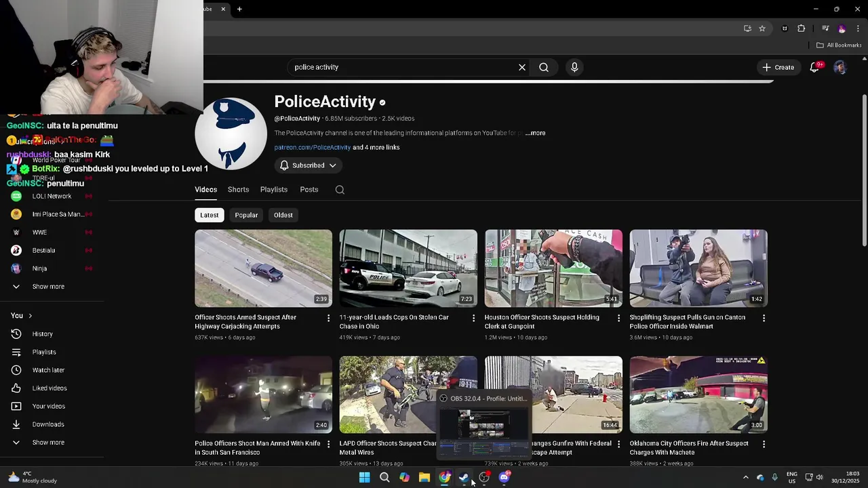Switch to the Posts tab
Viewport: 868px width, 488px height.
pos(309,190)
